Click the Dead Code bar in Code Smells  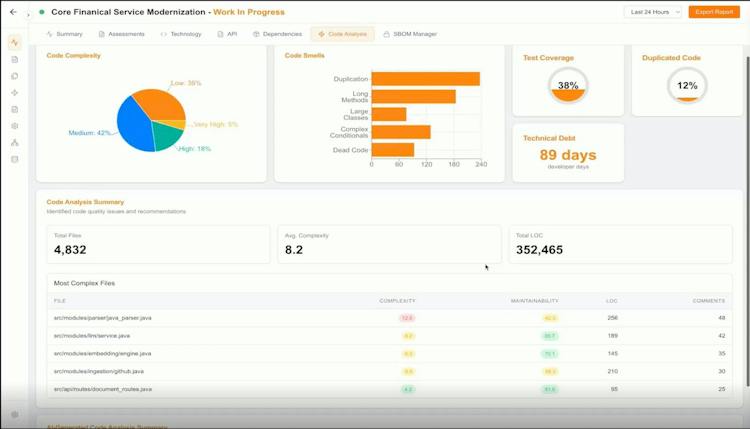coord(393,150)
